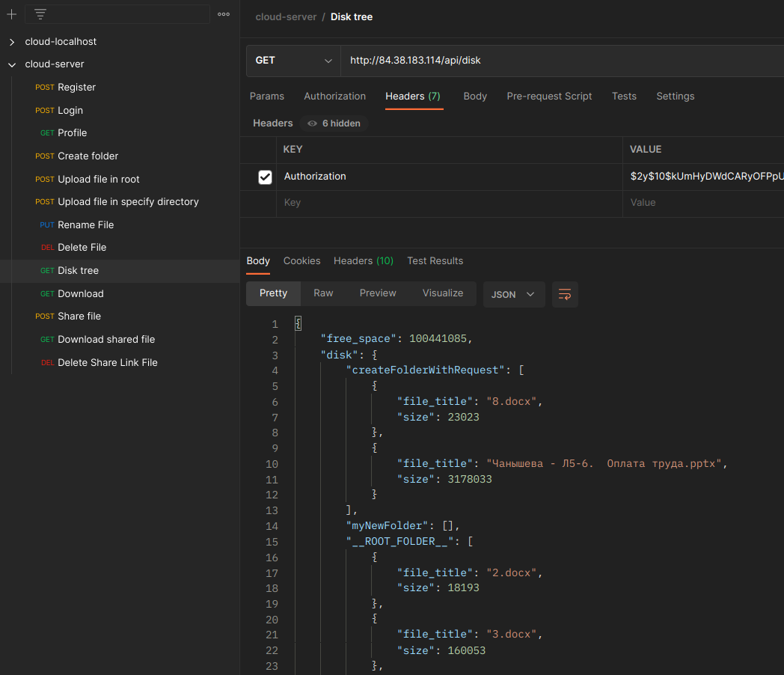The width and height of the screenshot is (784, 675).
Task: Switch to the Body request tab
Action: pyautogui.click(x=475, y=96)
